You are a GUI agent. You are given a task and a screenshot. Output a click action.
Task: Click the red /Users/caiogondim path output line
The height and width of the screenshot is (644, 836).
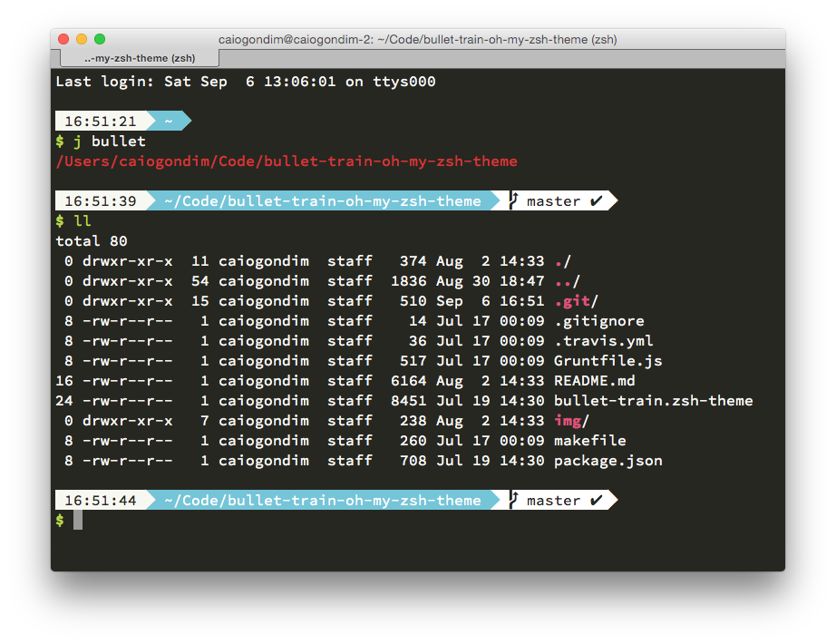287,161
